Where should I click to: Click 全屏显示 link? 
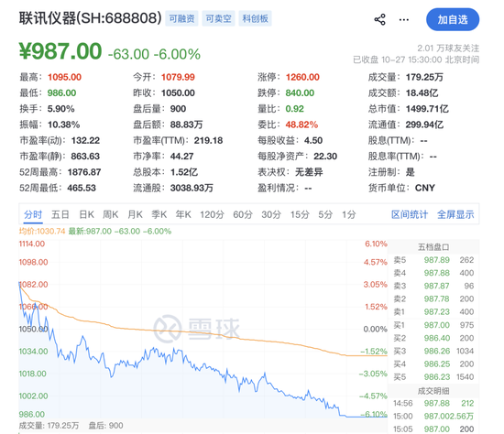(x=455, y=214)
